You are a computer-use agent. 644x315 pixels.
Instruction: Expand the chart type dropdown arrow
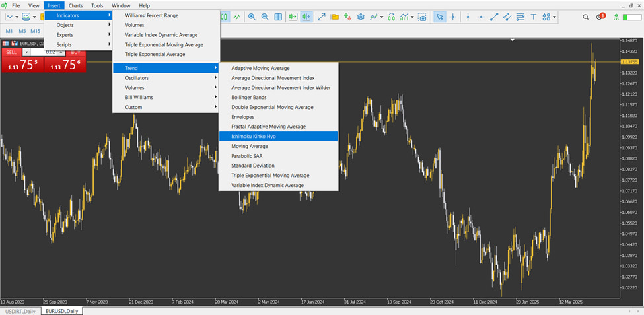point(17,17)
